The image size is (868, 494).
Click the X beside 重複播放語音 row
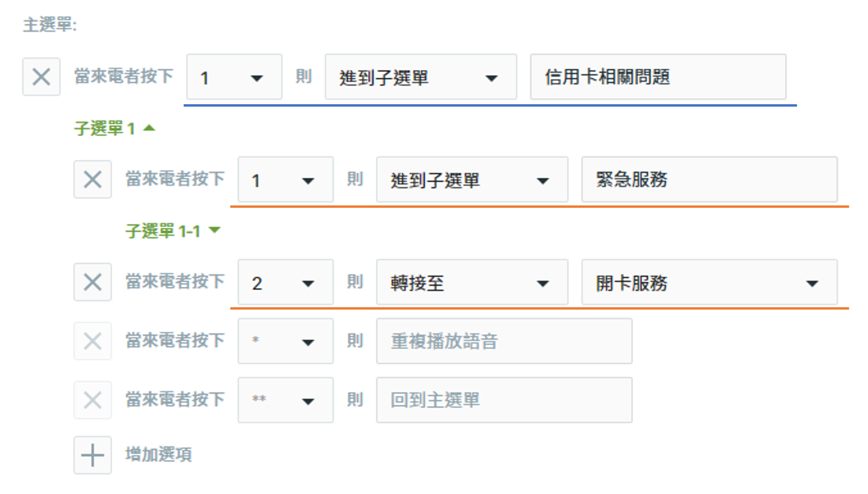[93, 341]
